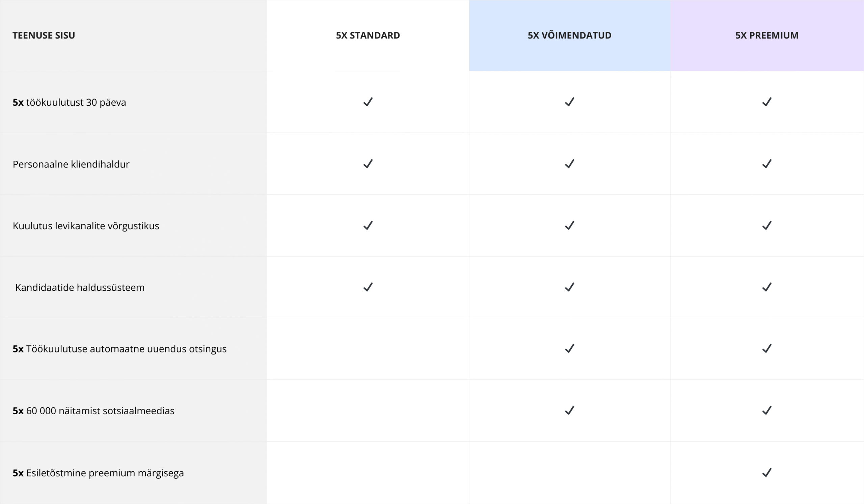Click the Preemium checkmark for 60 000 näitamist
This screenshot has height=504, width=864.
click(x=766, y=410)
